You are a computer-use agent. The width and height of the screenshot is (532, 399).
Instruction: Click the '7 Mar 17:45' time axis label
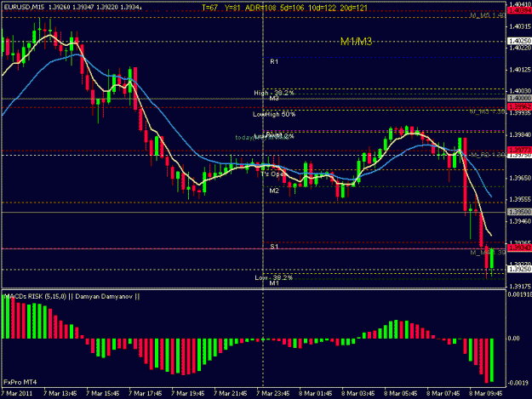click(146, 394)
